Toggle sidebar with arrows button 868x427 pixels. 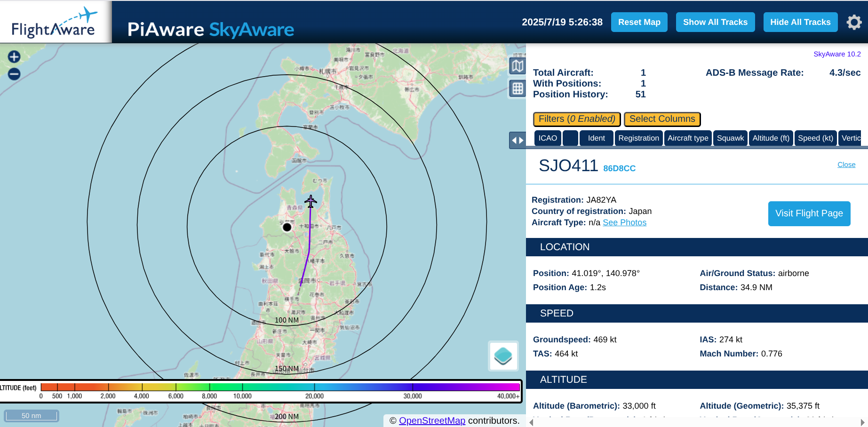[518, 140]
